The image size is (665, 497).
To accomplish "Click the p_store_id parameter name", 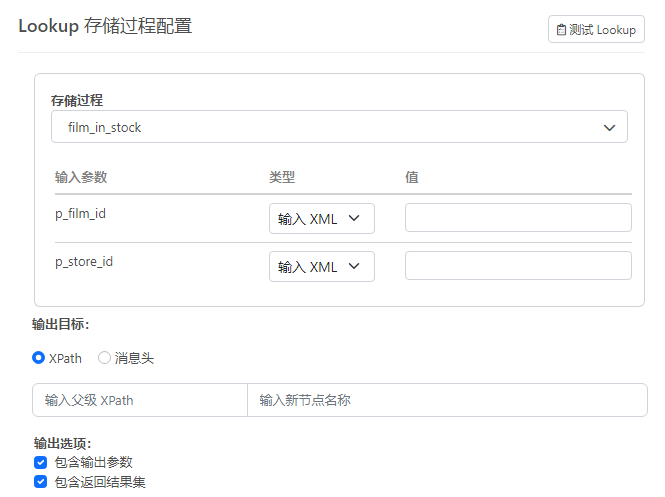I will [84, 261].
